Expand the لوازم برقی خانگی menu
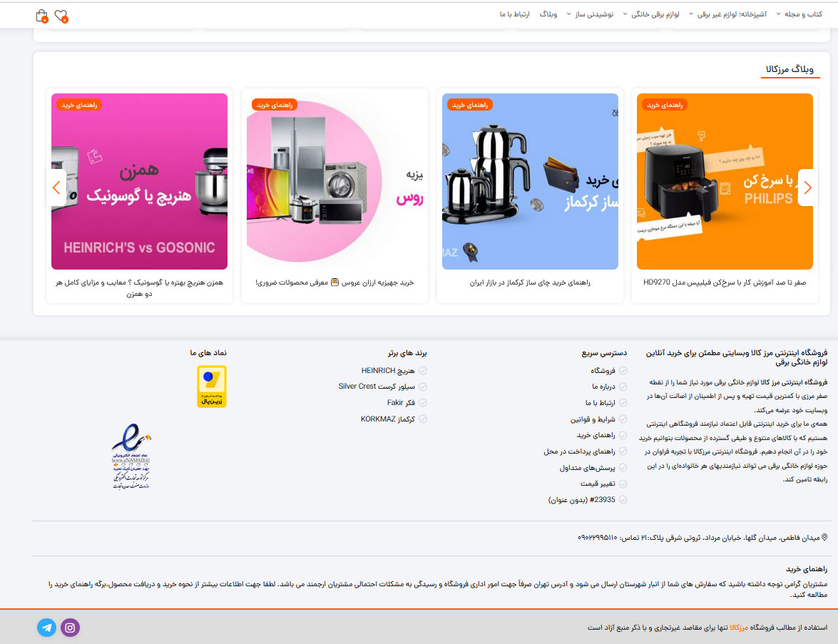Image resolution: width=838 pixels, height=644 pixels. coord(655,14)
